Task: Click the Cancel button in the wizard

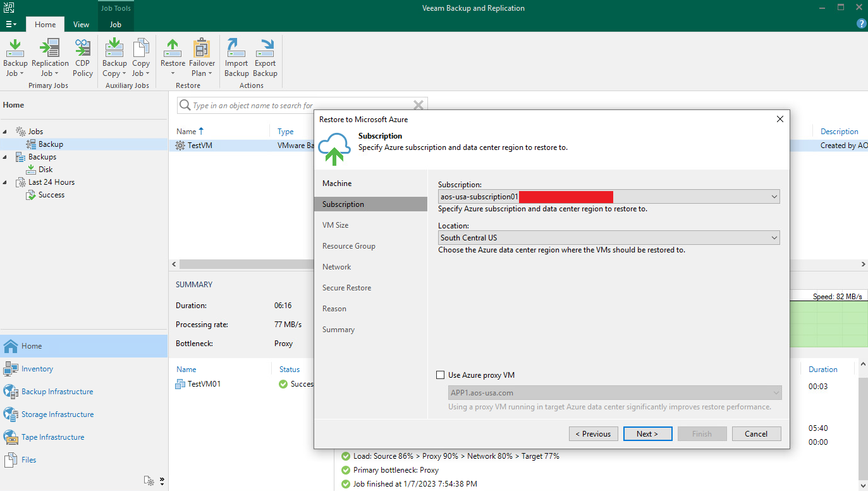Action: coord(756,434)
